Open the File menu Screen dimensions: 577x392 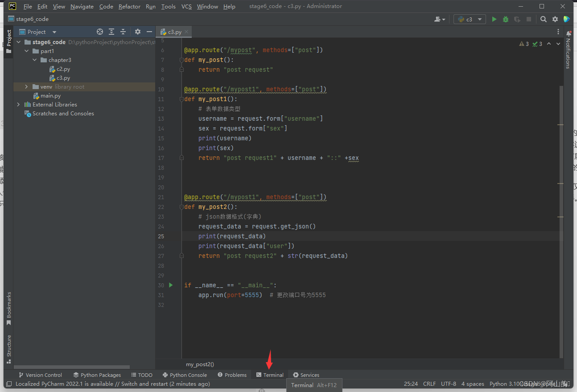point(28,7)
